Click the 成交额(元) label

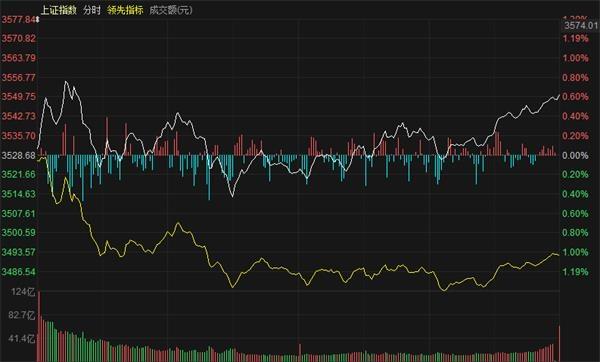(171, 10)
